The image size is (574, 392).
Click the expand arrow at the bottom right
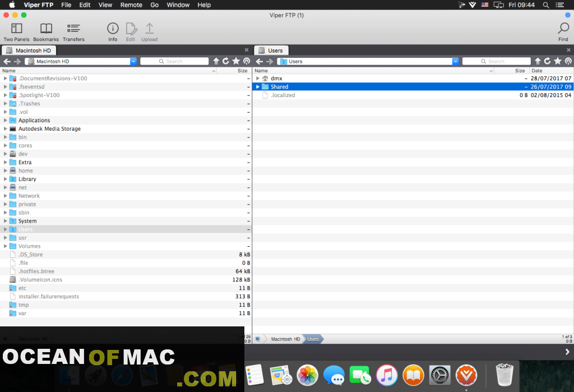(x=567, y=352)
